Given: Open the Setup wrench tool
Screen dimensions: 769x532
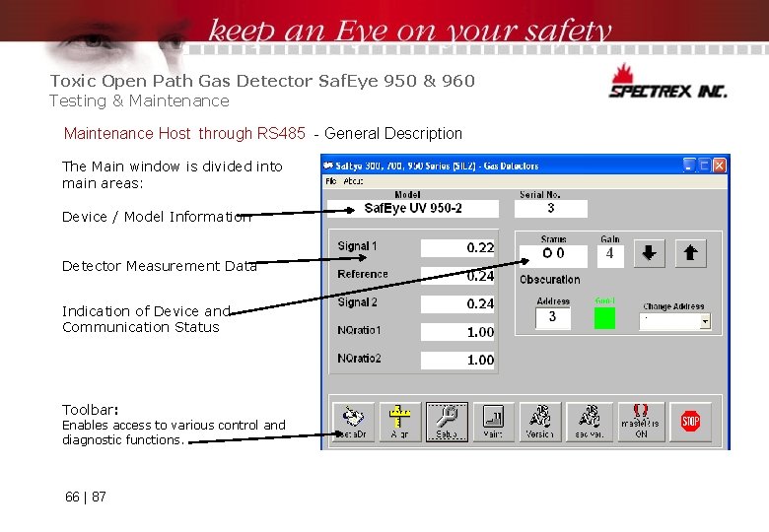Looking at the screenshot, I should pyautogui.click(x=447, y=422).
